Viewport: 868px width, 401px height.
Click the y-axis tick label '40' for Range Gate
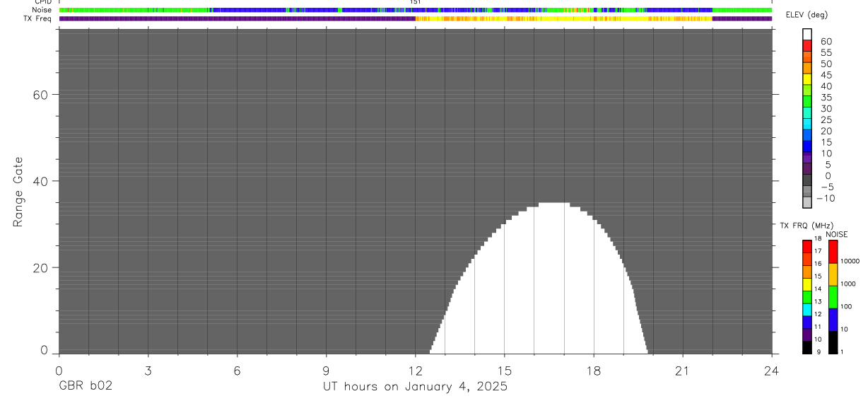coord(42,181)
